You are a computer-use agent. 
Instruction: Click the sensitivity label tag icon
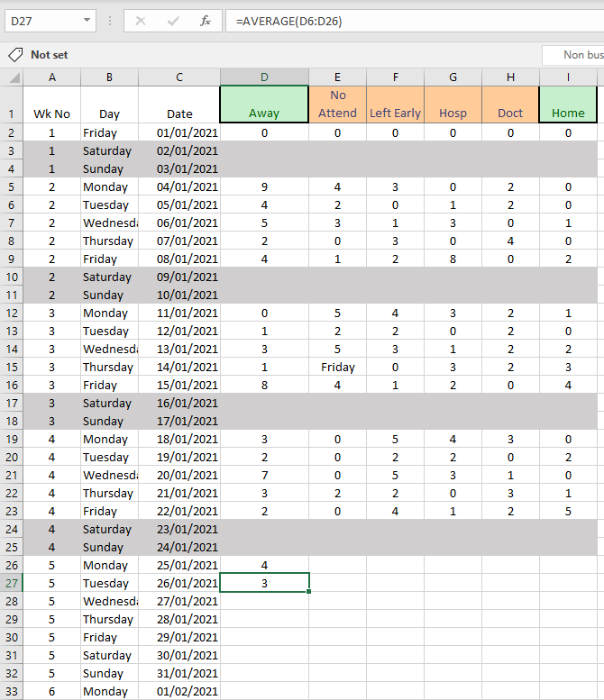tap(15, 55)
